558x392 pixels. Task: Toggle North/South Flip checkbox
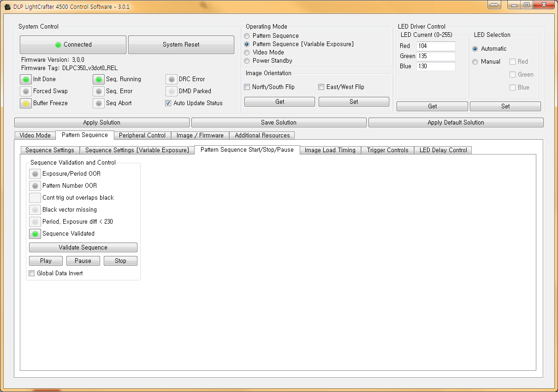[x=247, y=87]
